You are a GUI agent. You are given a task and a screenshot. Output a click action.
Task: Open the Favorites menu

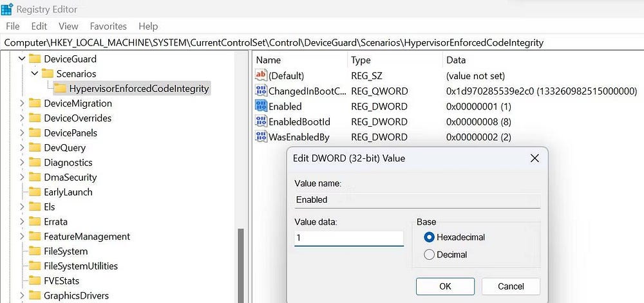click(108, 26)
